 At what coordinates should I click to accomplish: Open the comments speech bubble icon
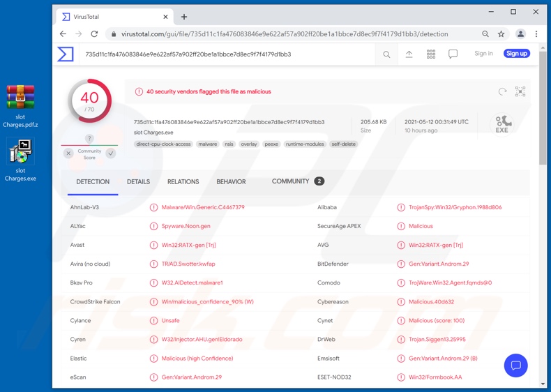point(453,54)
